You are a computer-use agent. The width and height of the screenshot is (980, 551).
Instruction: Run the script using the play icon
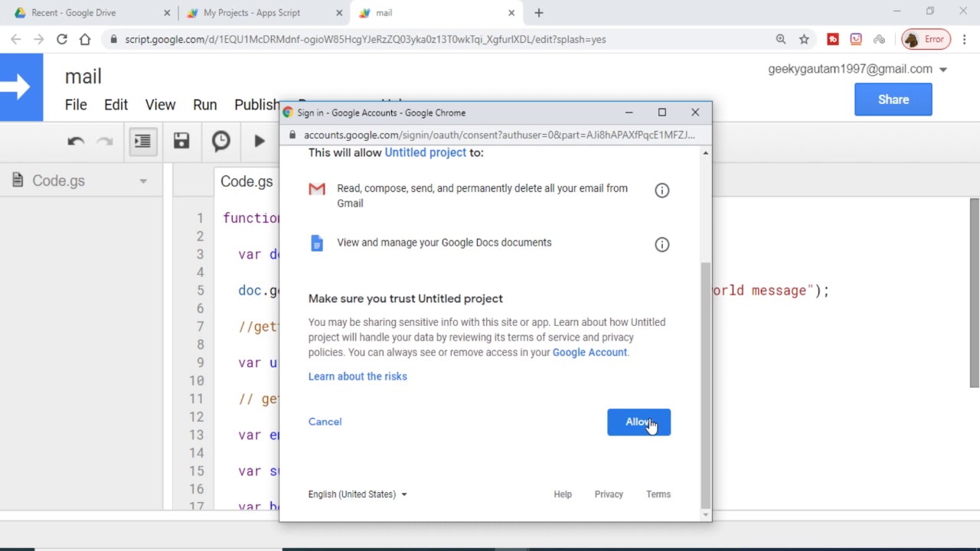(x=260, y=141)
